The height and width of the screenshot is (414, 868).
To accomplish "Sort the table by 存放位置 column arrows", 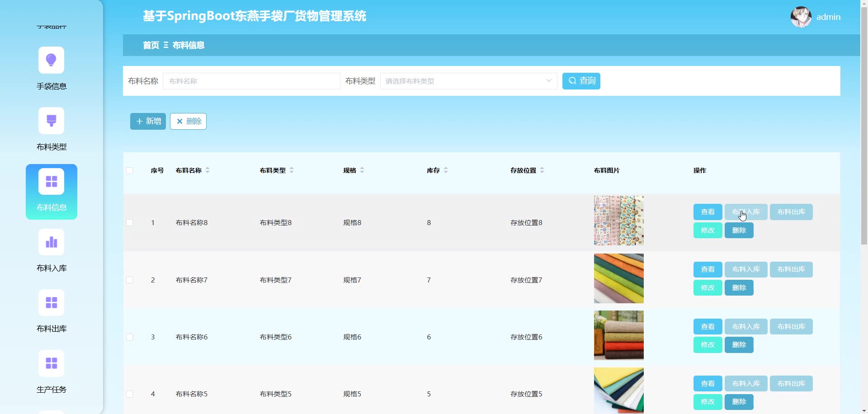I will click(542, 170).
